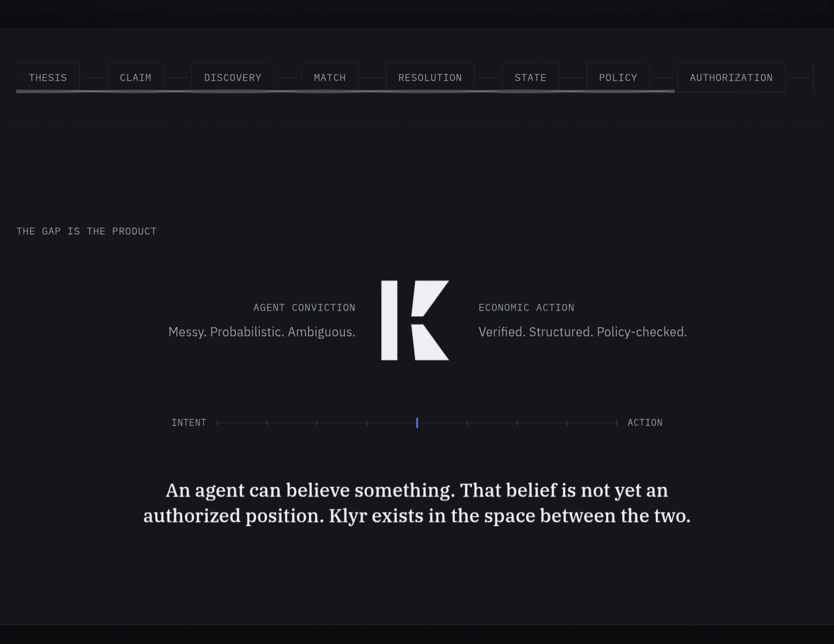
Task: Open the THESIS step tab
Action: pyautogui.click(x=48, y=77)
